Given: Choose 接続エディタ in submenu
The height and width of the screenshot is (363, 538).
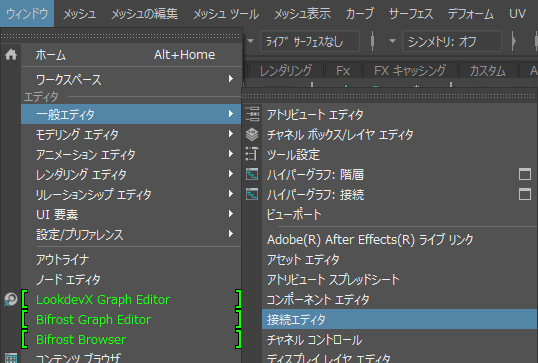Looking at the screenshot, I should pyautogui.click(x=400, y=319).
